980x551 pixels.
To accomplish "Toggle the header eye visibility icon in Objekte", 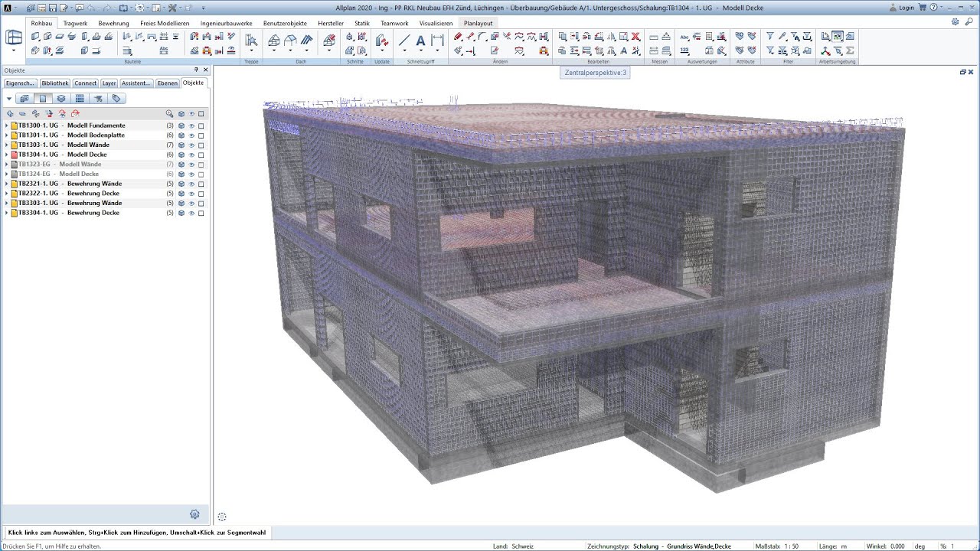I will [x=191, y=114].
